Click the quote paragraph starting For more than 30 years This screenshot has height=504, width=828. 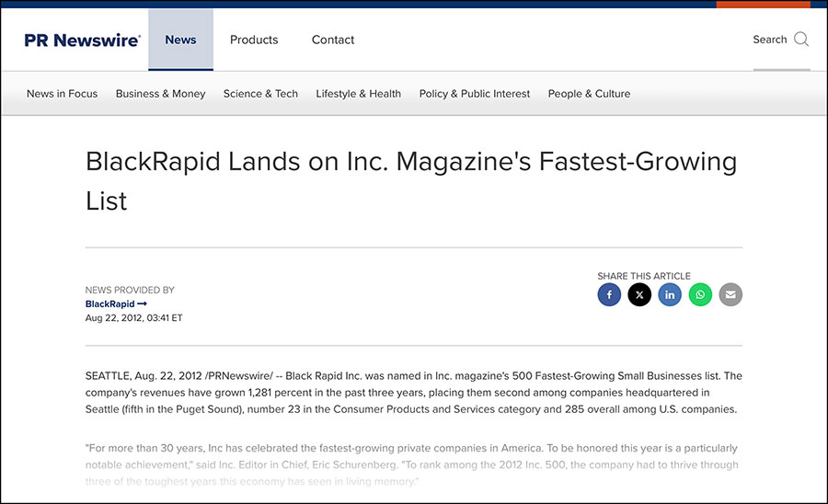[412, 464]
